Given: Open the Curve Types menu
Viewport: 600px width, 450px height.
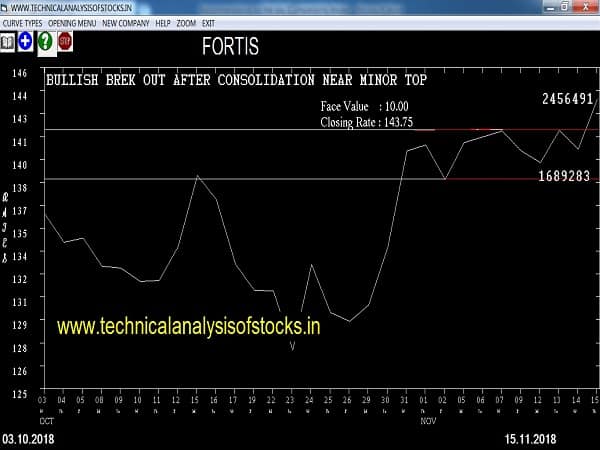Looking at the screenshot, I should 23,21.
